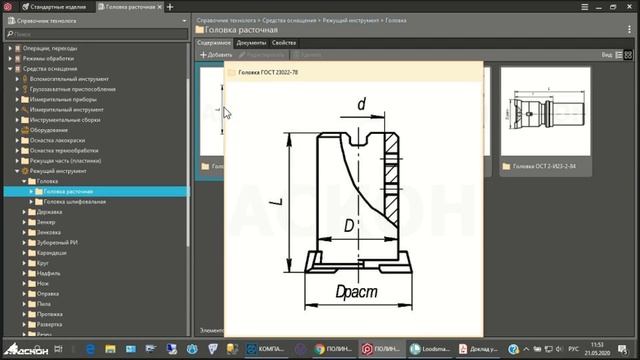Open the Головка ОСТ 2-И23-2-84 thumbnail
The width and height of the screenshot is (640, 360).
545,121
